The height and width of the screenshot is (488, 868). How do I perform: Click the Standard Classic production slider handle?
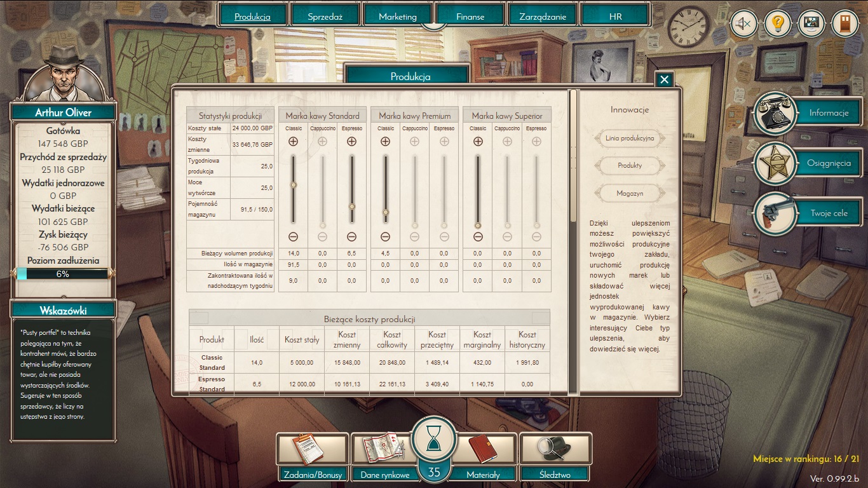click(293, 185)
